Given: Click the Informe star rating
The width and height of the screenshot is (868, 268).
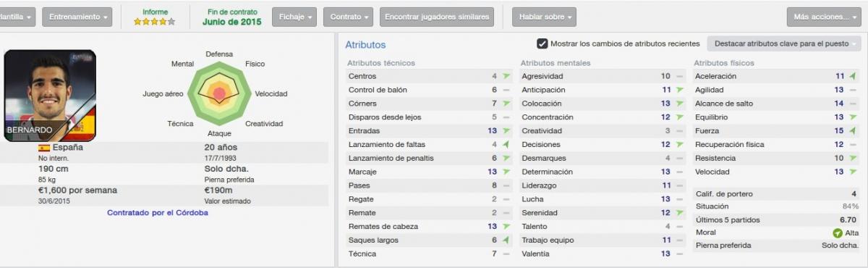Looking at the screenshot, I should (x=155, y=22).
